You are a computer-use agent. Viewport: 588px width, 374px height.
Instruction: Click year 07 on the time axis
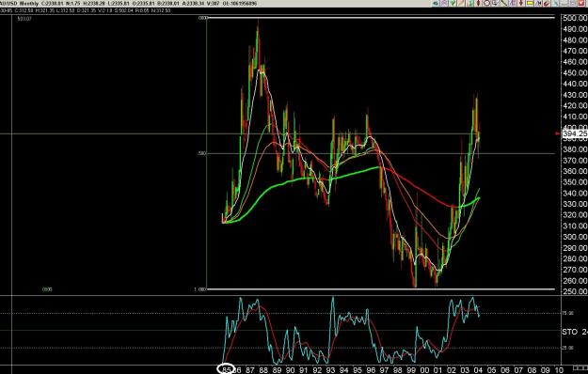517,370
